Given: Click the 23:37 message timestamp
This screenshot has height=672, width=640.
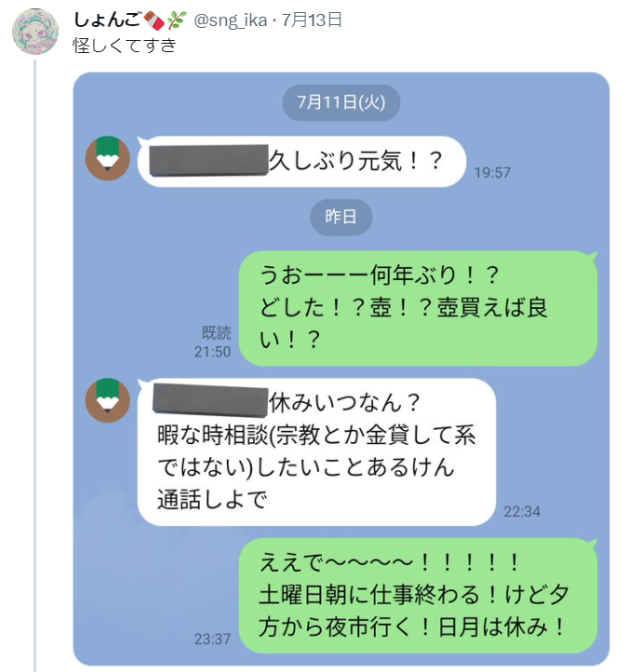Looking at the screenshot, I should click(212, 639).
